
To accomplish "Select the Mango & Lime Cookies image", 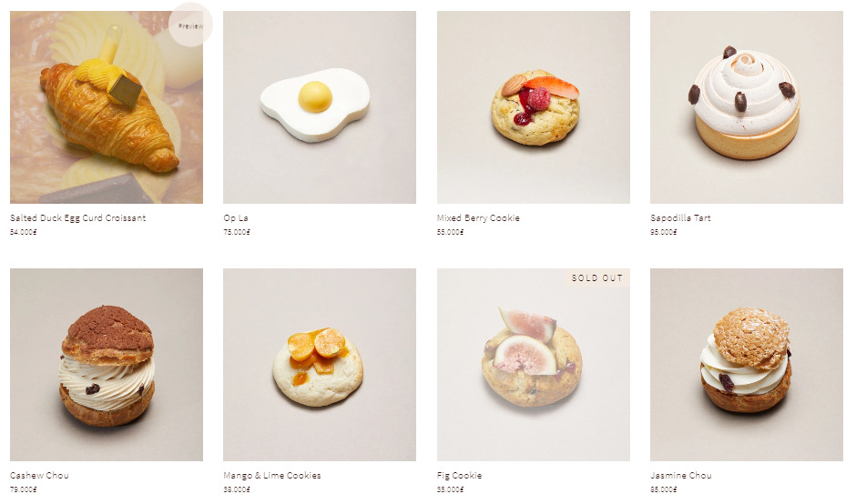I will coord(320,365).
